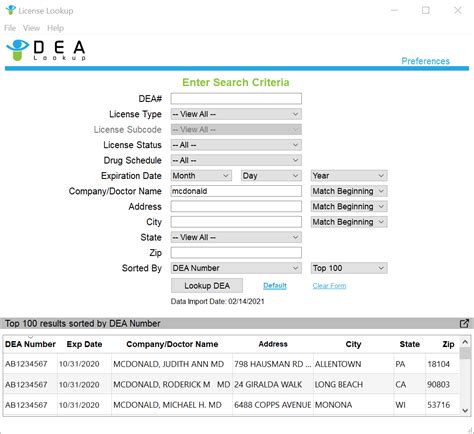Image resolution: width=474 pixels, height=434 pixels.
Task: Sort by Exp Date column header
Action: pos(84,344)
